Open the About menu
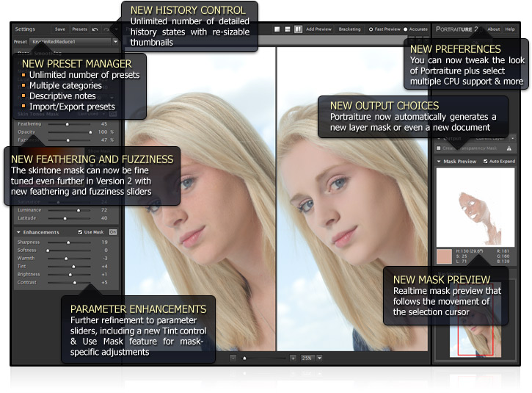The image size is (532, 393). click(493, 29)
